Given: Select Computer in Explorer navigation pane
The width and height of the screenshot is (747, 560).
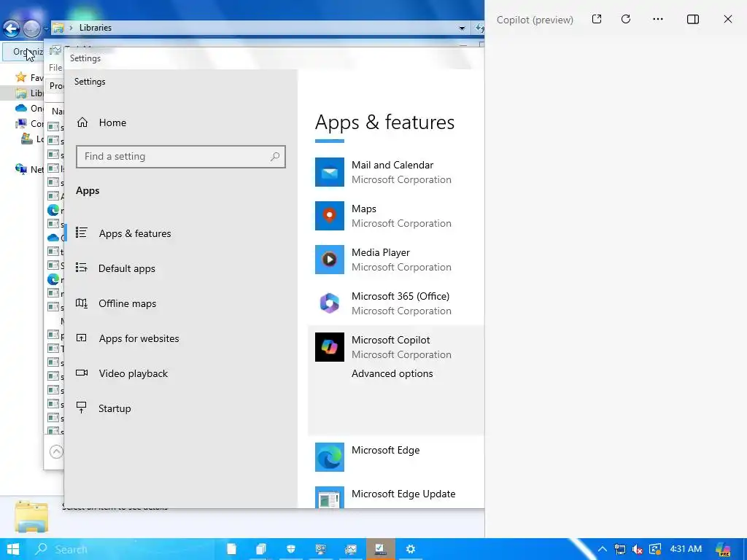Looking at the screenshot, I should click(x=29, y=123).
